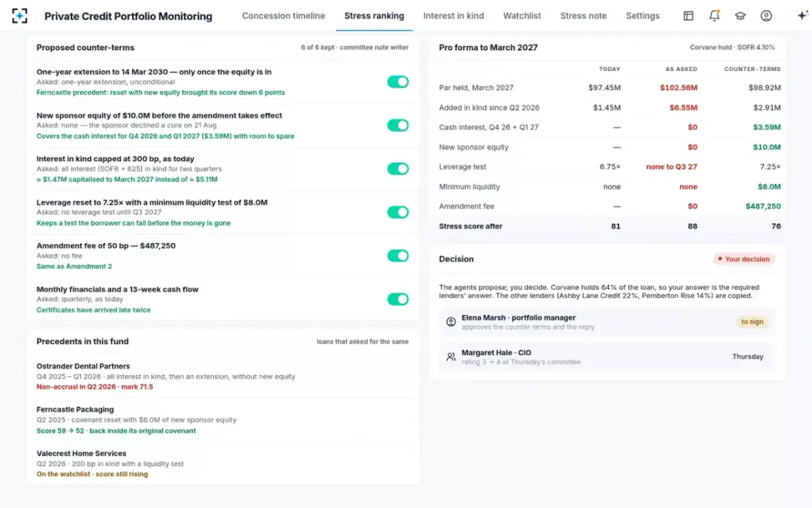
Task: Click the amendment fee $487,250 cell
Action: tap(763, 207)
